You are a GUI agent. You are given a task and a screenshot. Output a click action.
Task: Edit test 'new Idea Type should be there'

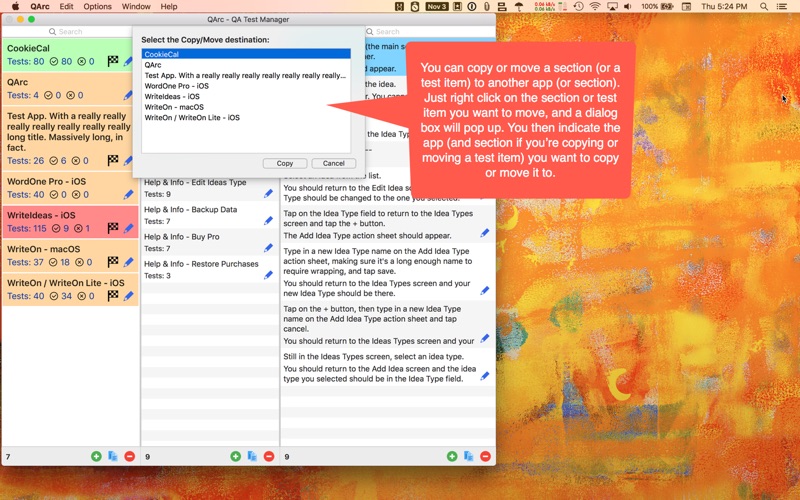485,290
